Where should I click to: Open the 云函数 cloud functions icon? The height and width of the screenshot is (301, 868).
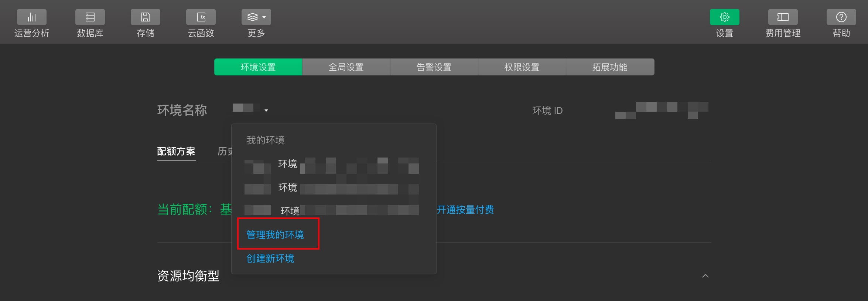click(201, 17)
